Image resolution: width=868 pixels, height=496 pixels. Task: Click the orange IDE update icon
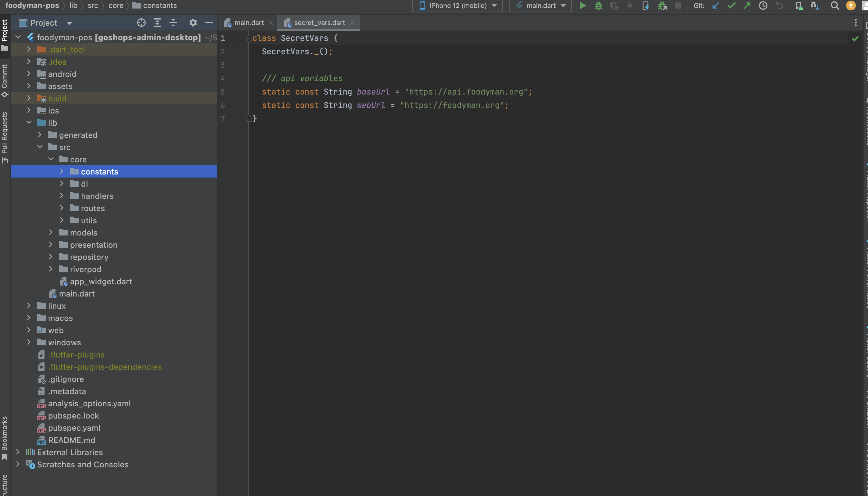pyautogui.click(x=851, y=5)
